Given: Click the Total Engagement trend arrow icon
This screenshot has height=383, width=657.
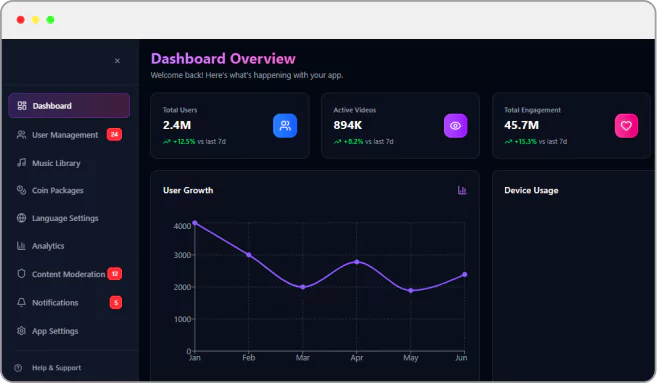Looking at the screenshot, I should pos(508,142).
